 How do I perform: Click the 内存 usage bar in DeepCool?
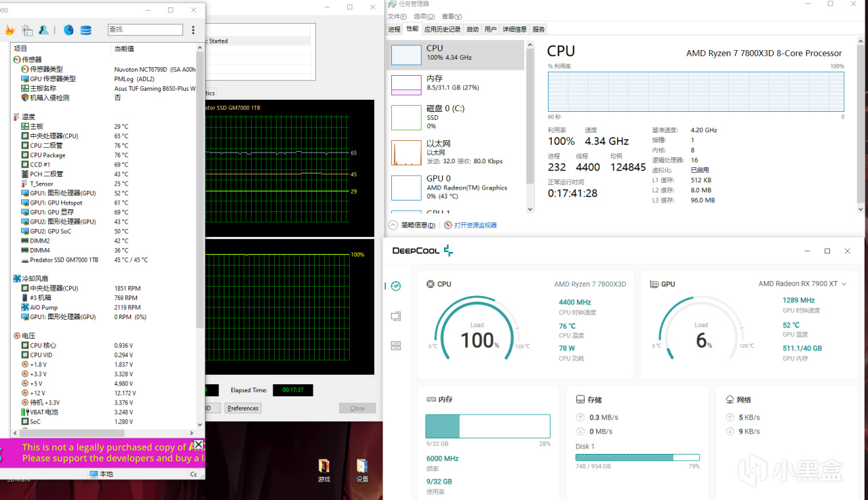pyautogui.click(x=488, y=426)
